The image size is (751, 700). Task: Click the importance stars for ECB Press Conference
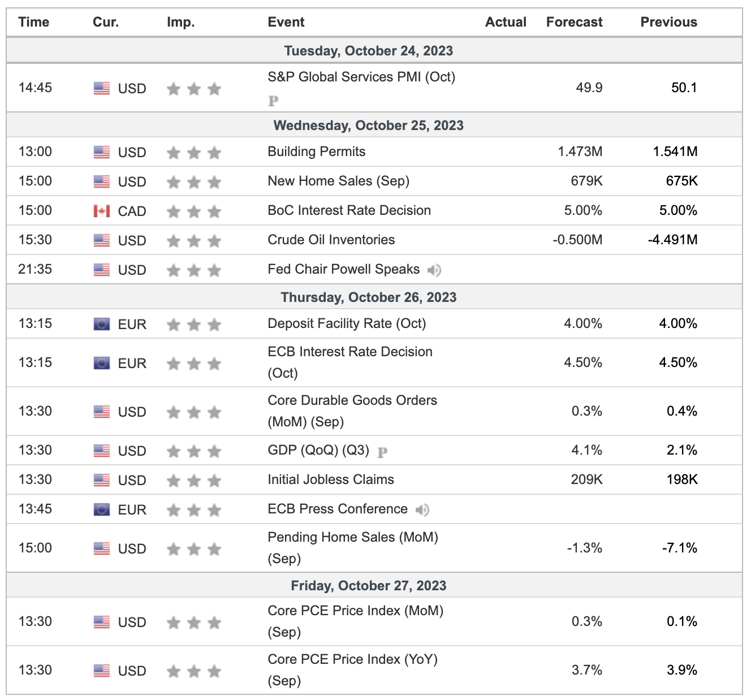[194, 510]
